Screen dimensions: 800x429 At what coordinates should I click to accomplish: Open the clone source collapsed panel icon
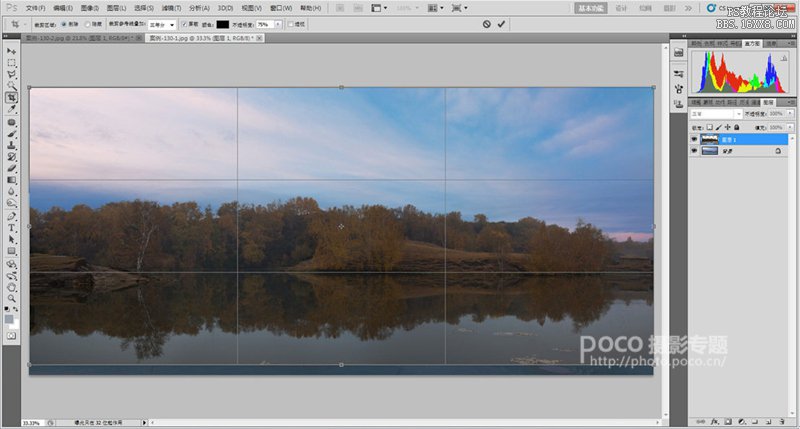click(x=679, y=104)
